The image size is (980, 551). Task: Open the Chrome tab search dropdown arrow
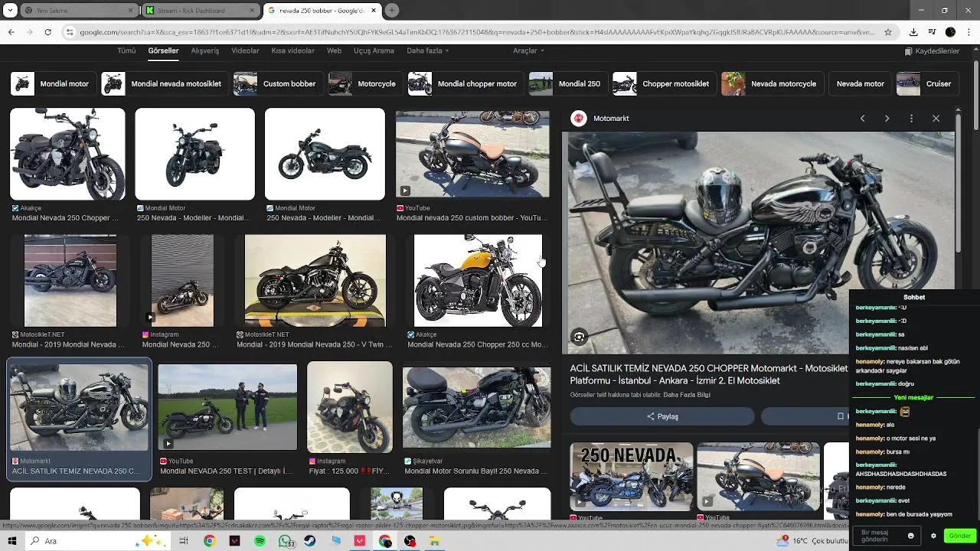point(11,11)
